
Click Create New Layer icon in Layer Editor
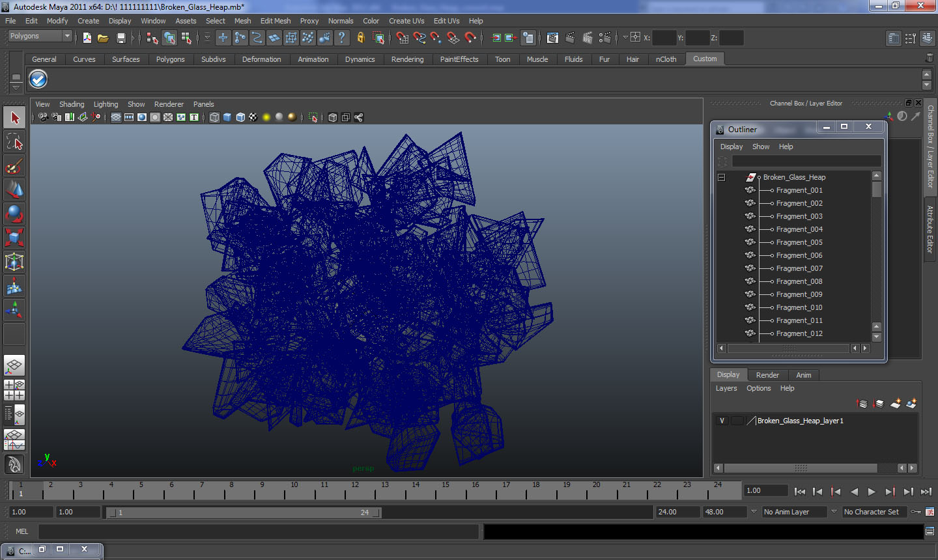coord(896,404)
